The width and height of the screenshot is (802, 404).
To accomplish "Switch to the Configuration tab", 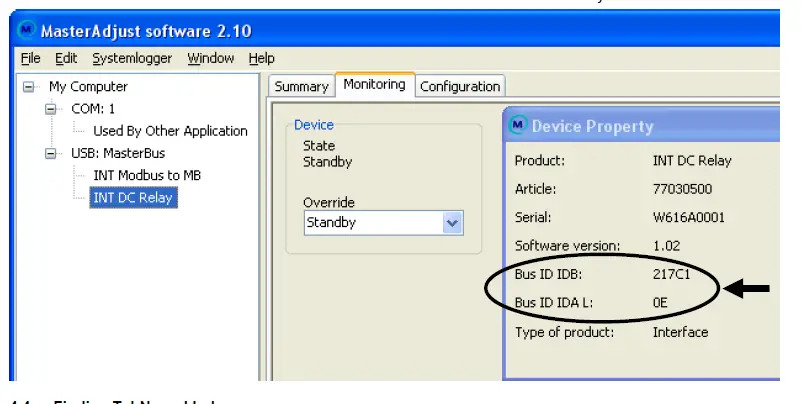I will click(460, 86).
